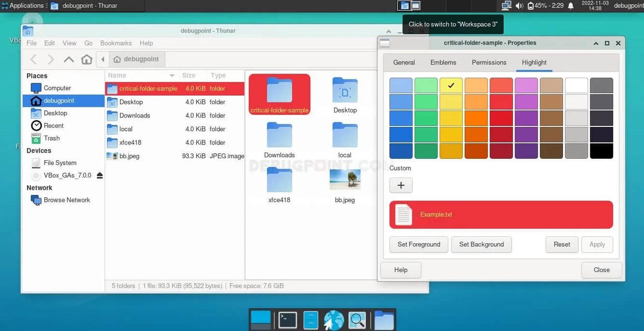Switch to the Permissions tab
This screenshot has width=644, height=331.
pyautogui.click(x=489, y=62)
